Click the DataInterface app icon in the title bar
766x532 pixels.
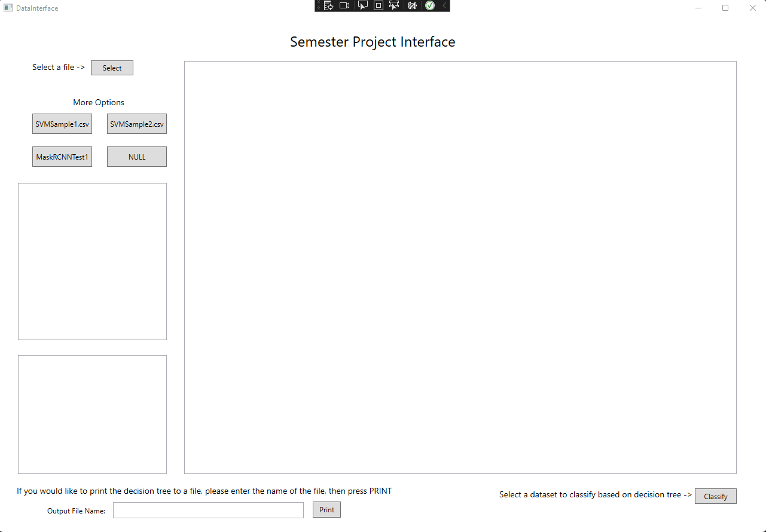tap(7, 8)
